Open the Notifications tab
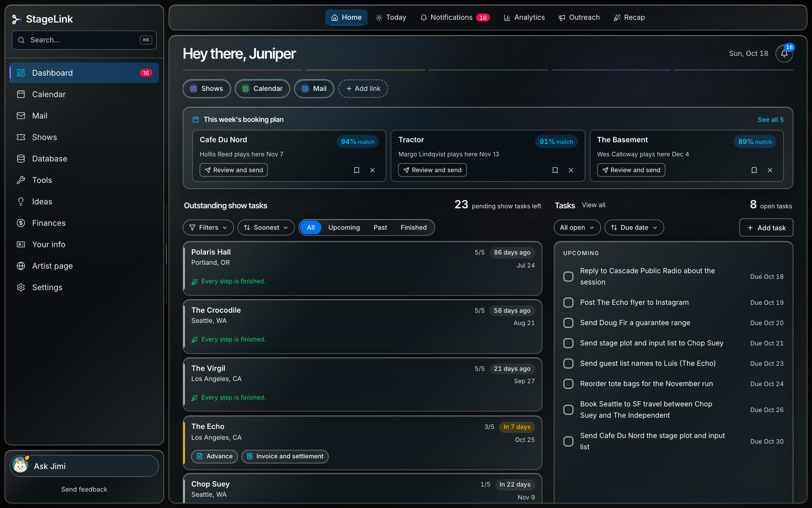Viewport: 812px width, 508px height. (x=455, y=17)
